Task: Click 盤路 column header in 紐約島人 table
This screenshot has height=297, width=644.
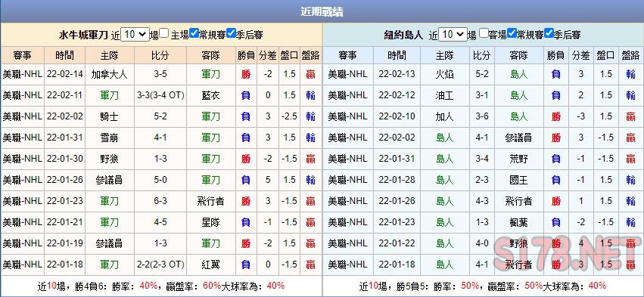Action: 630,55
